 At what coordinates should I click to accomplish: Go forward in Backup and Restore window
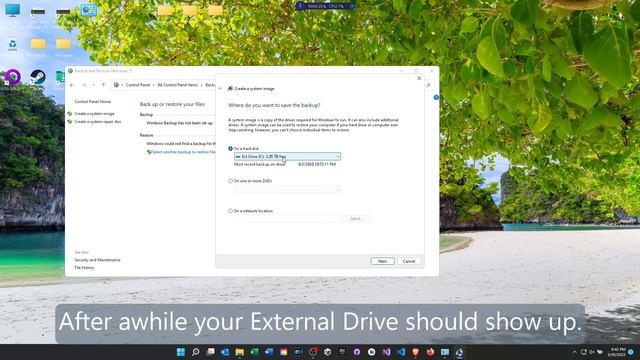pyautogui.click(x=84, y=85)
